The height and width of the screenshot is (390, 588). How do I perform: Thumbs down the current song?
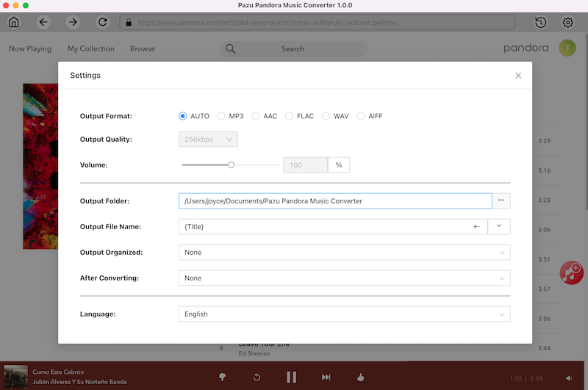point(223,377)
